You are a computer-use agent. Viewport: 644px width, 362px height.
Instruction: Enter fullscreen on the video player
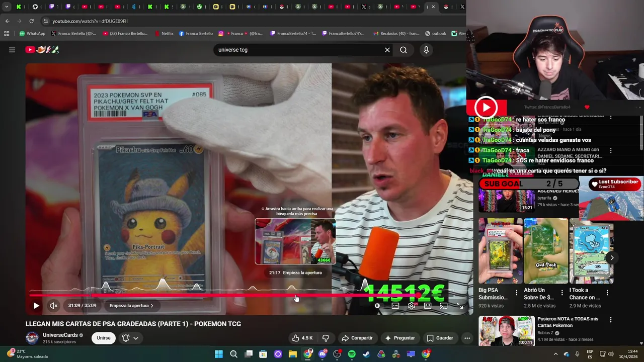(459, 306)
